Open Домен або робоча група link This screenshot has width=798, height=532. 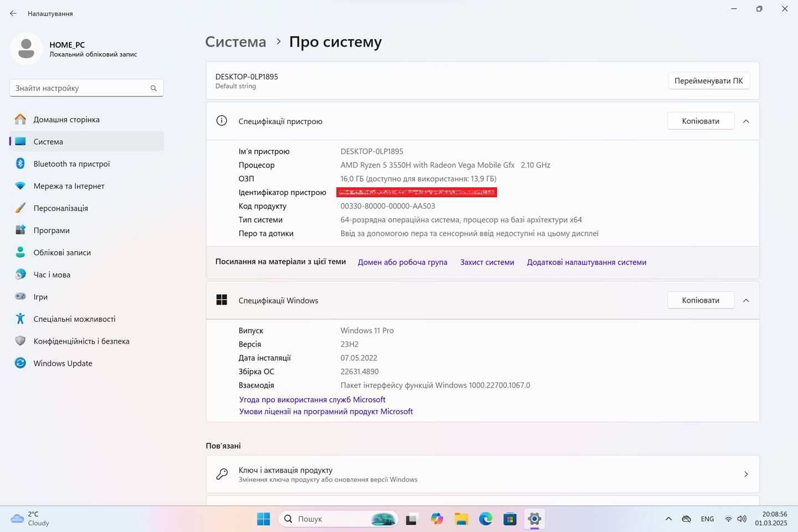pos(402,262)
